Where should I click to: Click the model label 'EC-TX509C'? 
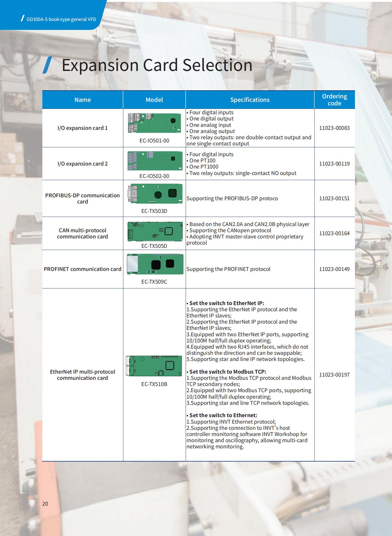pyautogui.click(x=154, y=282)
